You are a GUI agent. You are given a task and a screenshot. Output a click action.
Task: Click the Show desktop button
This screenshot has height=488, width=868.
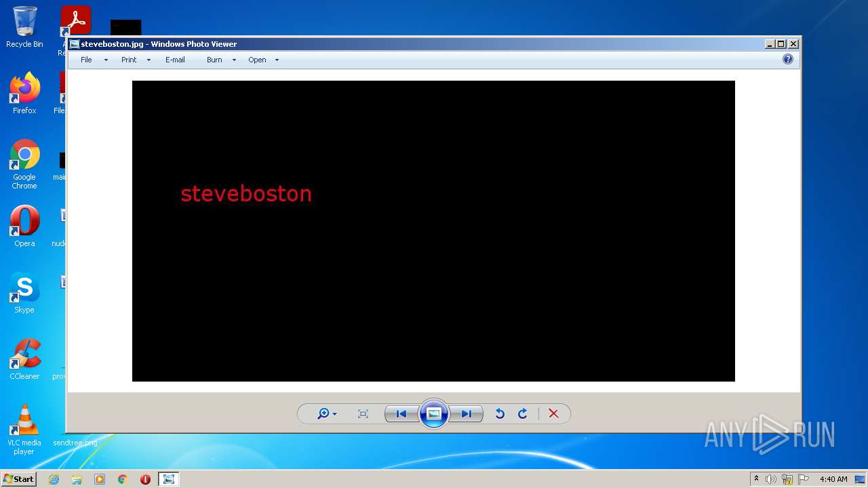pyautogui.click(x=860, y=479)
